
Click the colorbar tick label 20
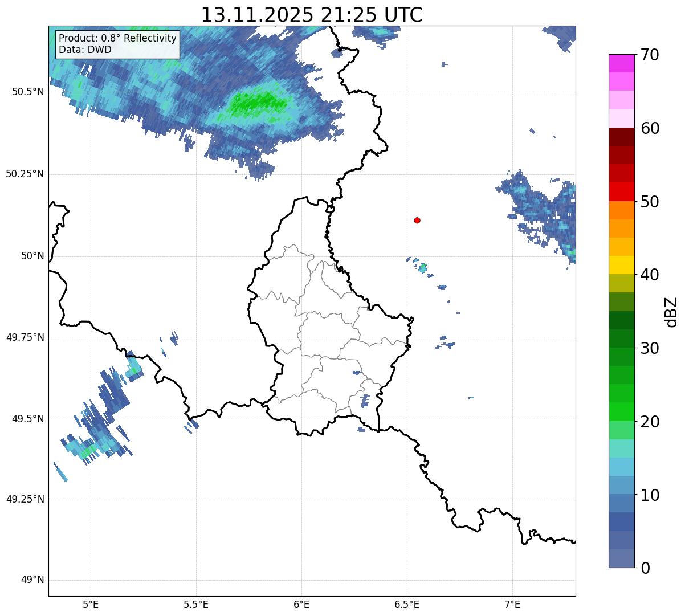650,422
